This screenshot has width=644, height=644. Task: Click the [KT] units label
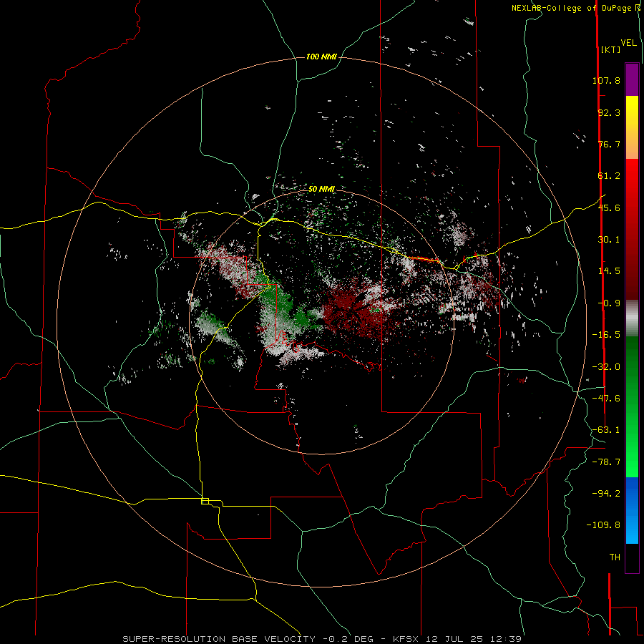pyautogui.click(x=610, y=50)
